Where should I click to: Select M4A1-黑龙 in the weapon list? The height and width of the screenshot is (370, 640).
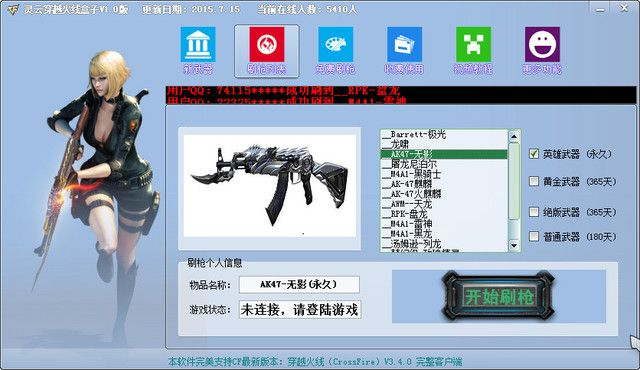(x=444, y=234)
